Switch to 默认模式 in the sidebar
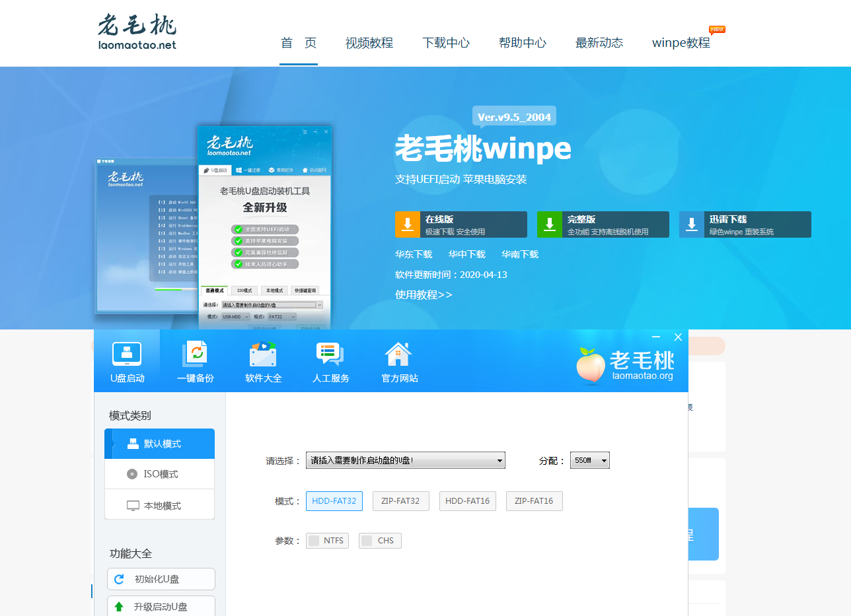The image size is (851, 616). point(160,444)
